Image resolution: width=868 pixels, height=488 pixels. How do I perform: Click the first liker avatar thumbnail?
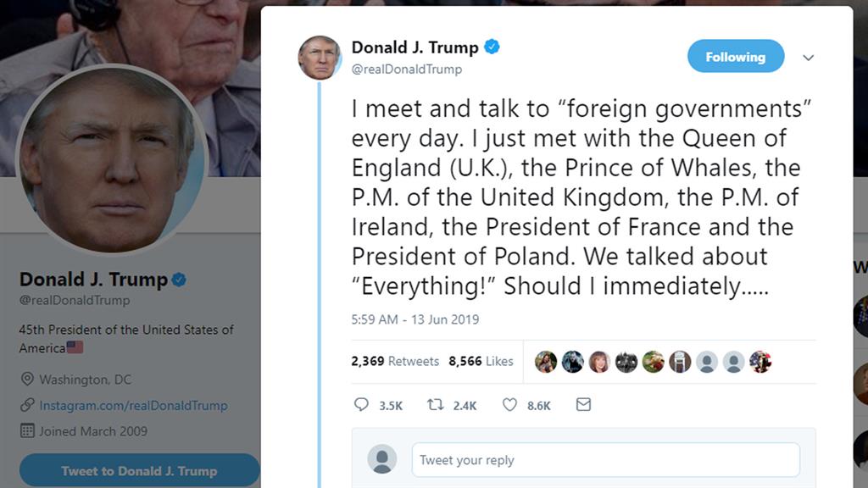(546, 362)
